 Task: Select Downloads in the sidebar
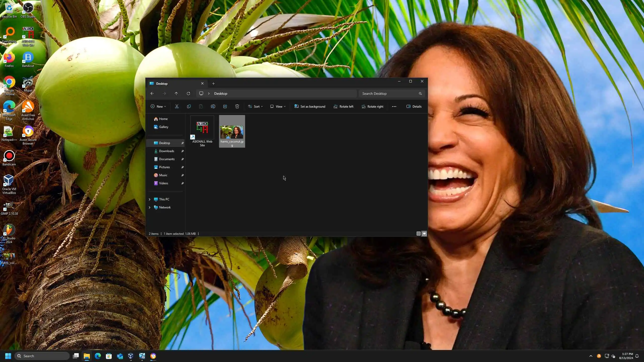click(166, 151)
